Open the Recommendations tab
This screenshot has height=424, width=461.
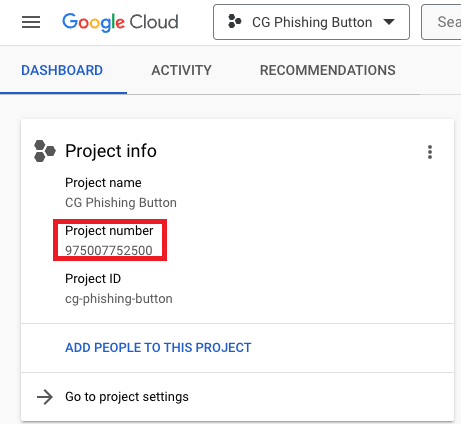coord(328,70)
